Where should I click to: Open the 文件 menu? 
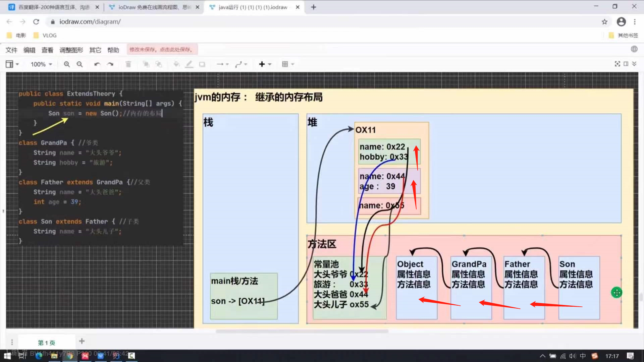coord(11,50)
